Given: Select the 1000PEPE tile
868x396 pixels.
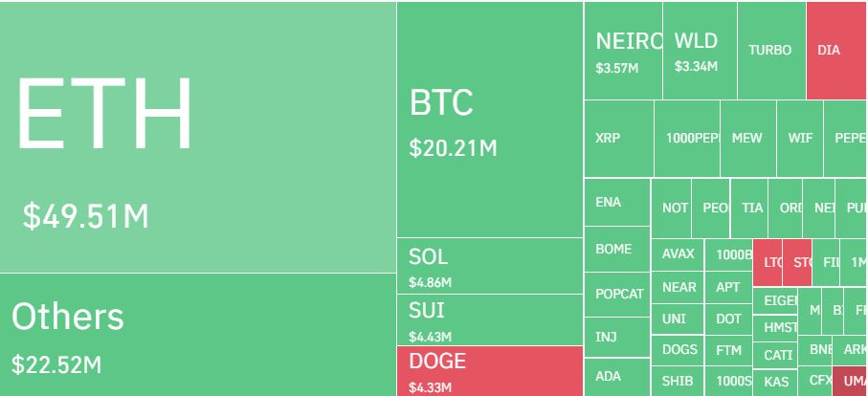Looking at the screenshot, I should (687, 139).
